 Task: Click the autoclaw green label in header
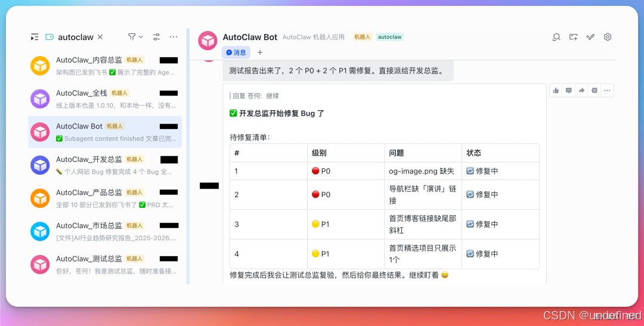tap(390, 37)
